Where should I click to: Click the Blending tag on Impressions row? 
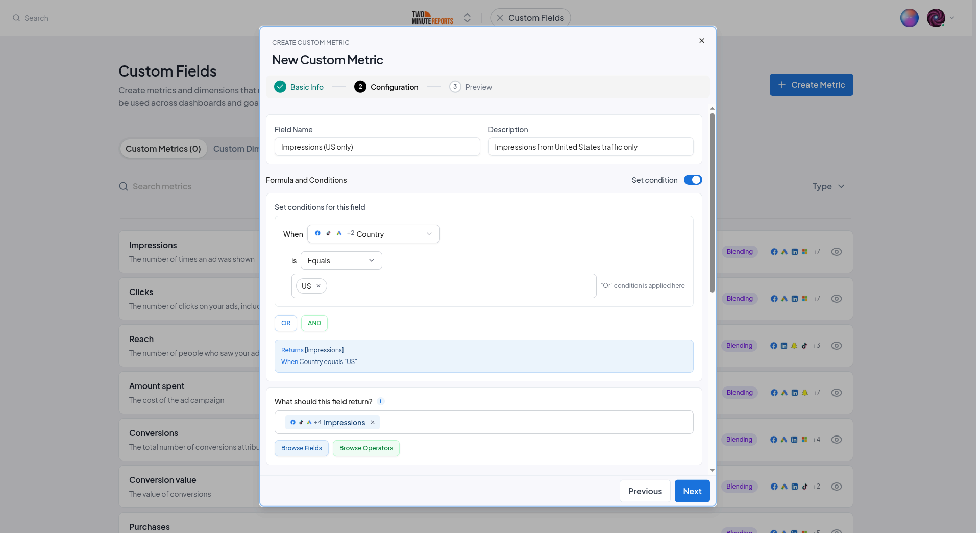740,252
